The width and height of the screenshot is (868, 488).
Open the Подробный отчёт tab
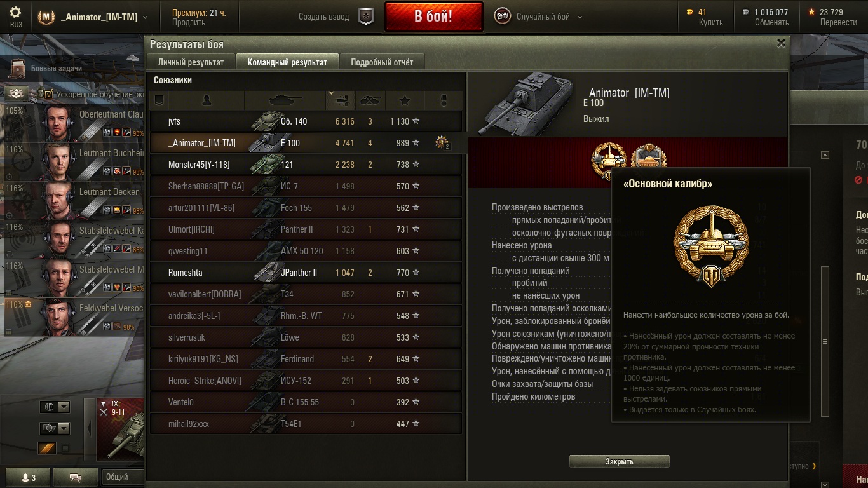pos(382,62)
